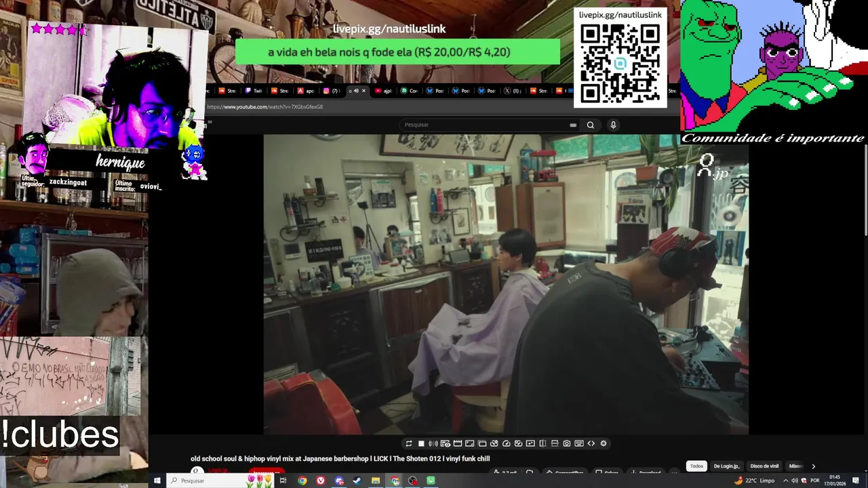Open the player toolbar settings gear
This screenshot has height=488, width=868.
tap(604, 443)
